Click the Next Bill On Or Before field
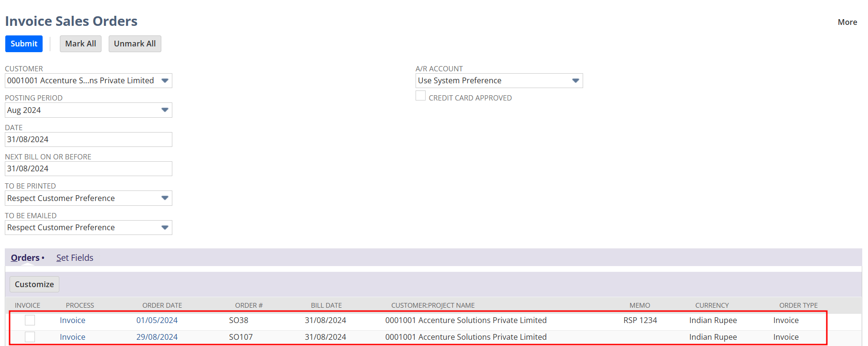The width and height of the screenshot is (868, 346). point(89,169)
